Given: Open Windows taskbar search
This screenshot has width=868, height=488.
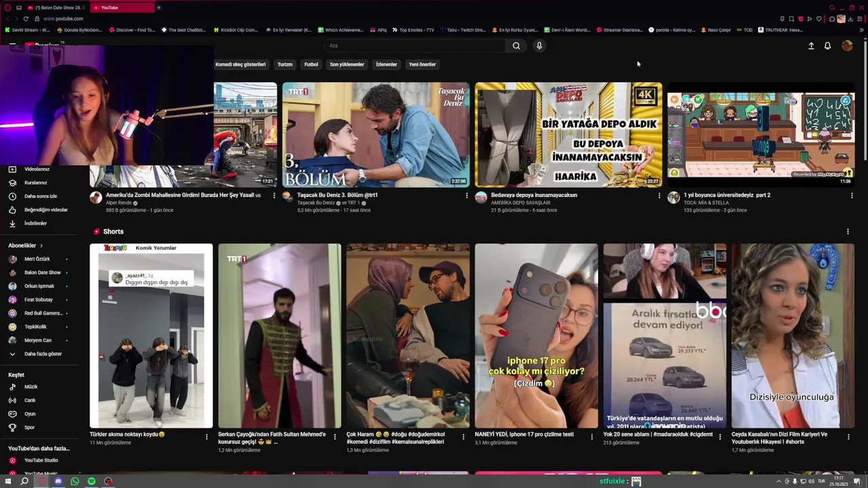Looking at the screenshot, I should pyautogui.click(x=24, y=481).
